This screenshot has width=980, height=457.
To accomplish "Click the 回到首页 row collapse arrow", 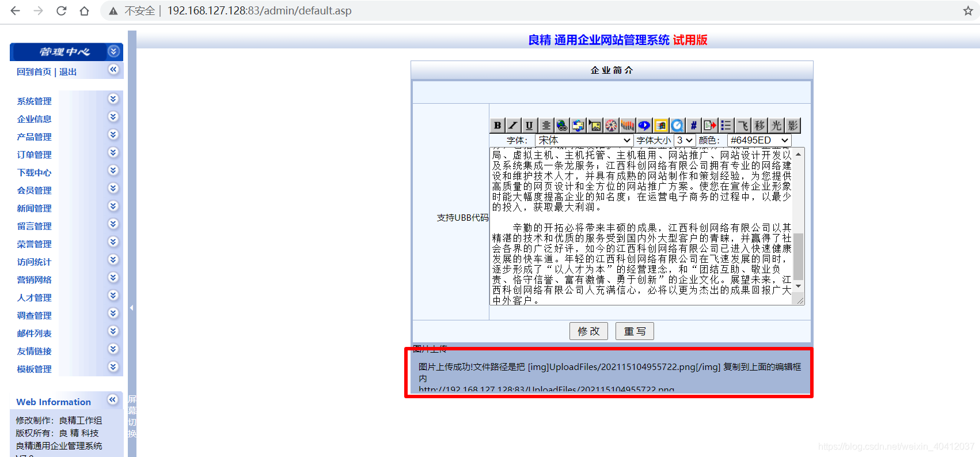I will pos(113,70).
